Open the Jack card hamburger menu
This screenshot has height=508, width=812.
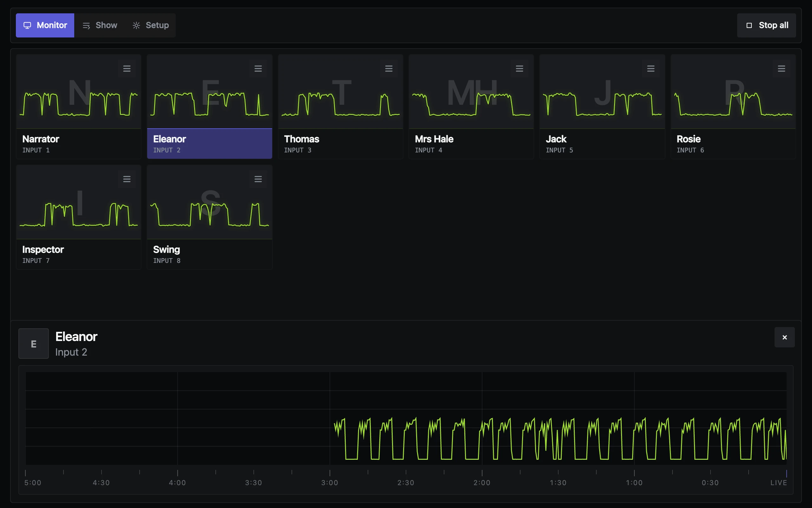[x=651, y=69]
